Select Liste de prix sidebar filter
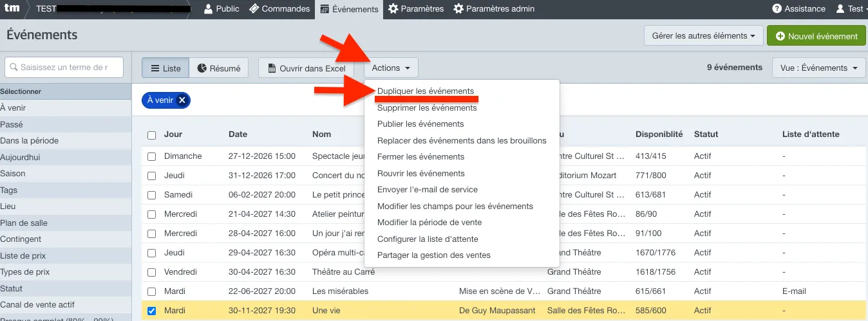Image resolution: width=868 pixels, height=321 pixels. pyautogui.click(x=66, y=256)
